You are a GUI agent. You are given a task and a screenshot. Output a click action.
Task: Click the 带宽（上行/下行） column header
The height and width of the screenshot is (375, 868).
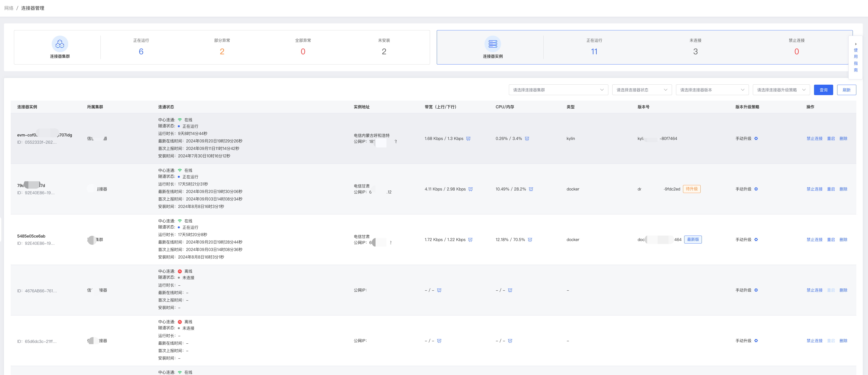440,107
